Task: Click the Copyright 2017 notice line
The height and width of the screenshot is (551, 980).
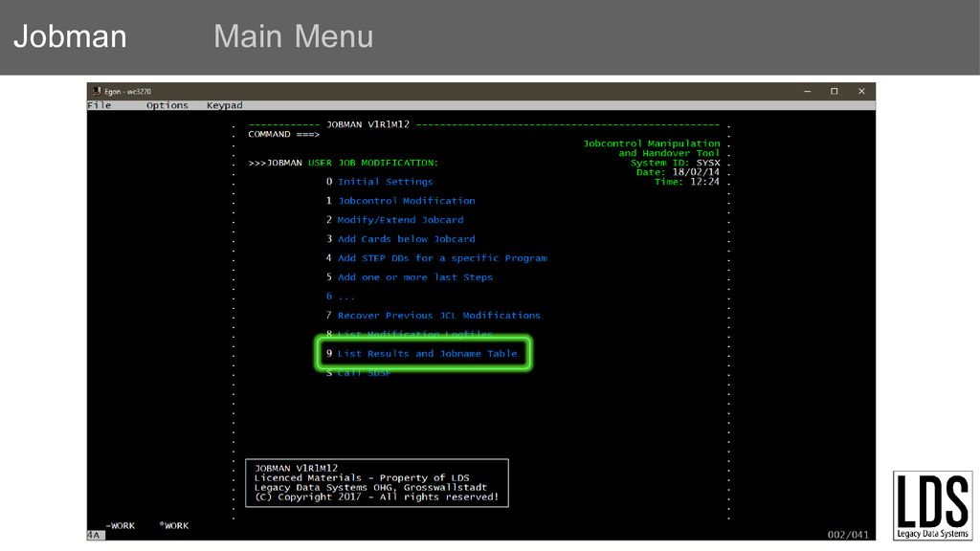Action: (376, 497)
